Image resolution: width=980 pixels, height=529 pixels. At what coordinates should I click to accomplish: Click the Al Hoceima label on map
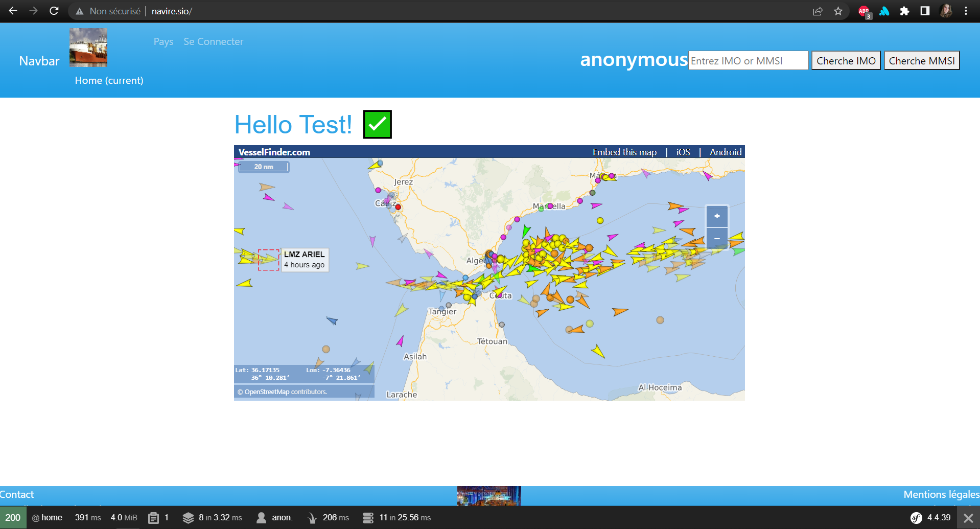point(660,387)
